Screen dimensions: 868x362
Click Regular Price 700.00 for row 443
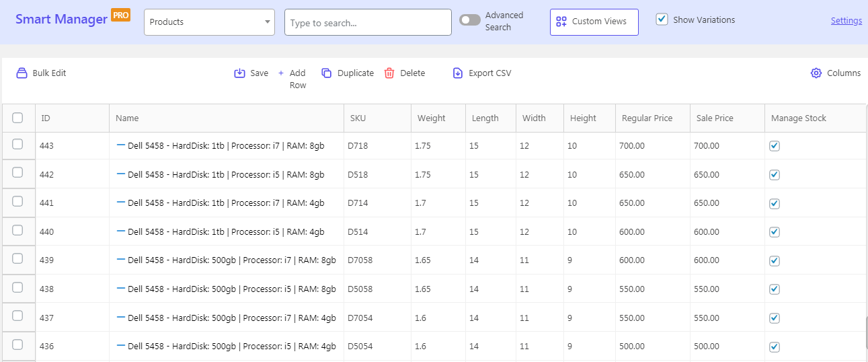click(653, 146)
